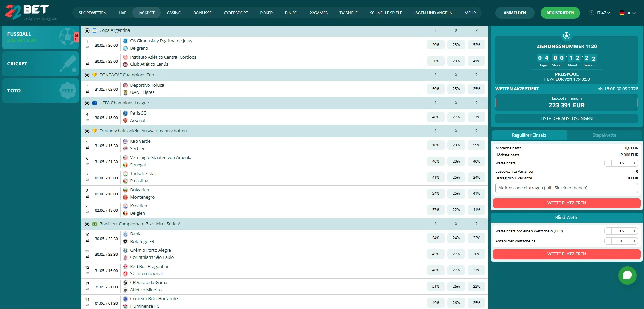
Task: Select the CRICKET jackpot card
Action: pos(40,64)
